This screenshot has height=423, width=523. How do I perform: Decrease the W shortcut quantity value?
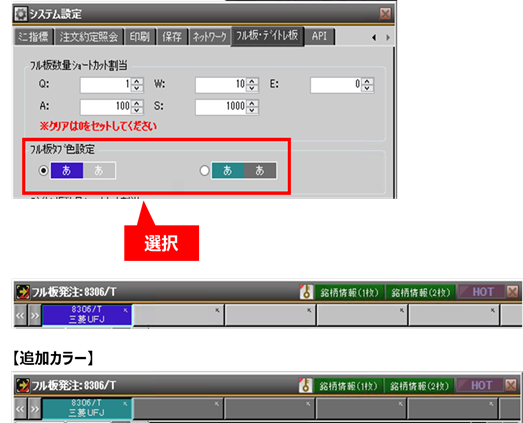pos(252,88)
